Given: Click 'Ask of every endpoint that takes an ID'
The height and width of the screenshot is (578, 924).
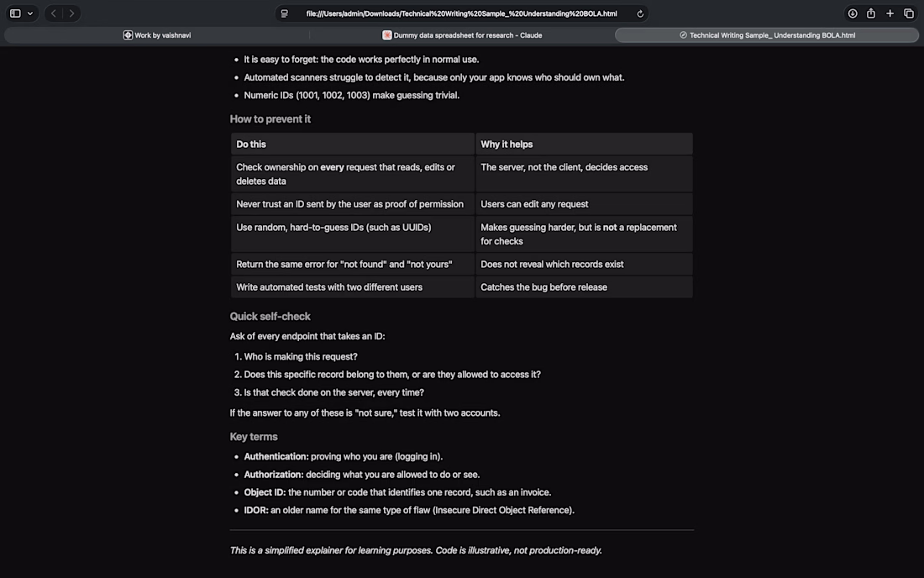Looking at the screenshot, I should point(307,336).
